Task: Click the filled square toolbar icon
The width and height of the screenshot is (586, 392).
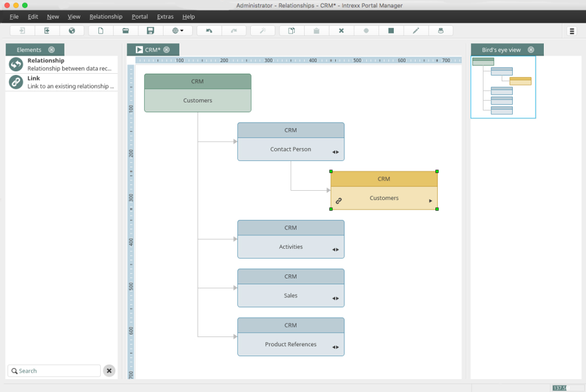Action: pos(391,30)
